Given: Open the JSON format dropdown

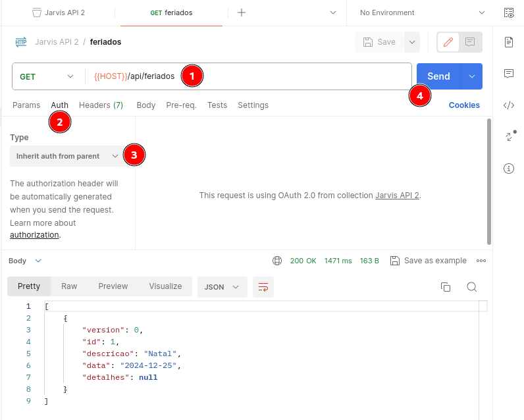Looking at the screenshot, I should click(223, 287).
